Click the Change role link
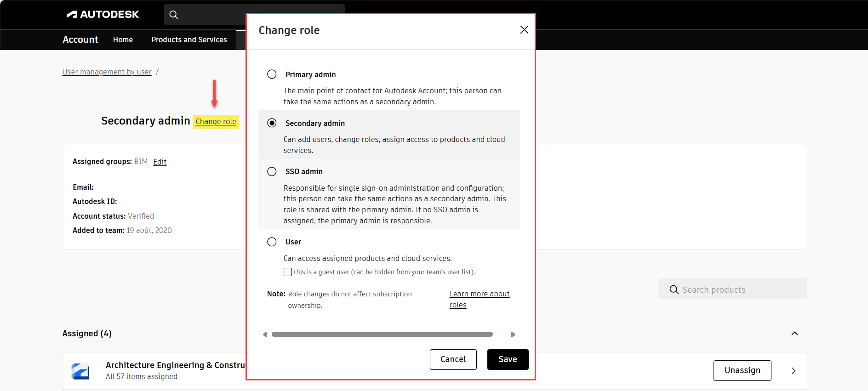Screen dimensions: 868x391 pos(216,122)
